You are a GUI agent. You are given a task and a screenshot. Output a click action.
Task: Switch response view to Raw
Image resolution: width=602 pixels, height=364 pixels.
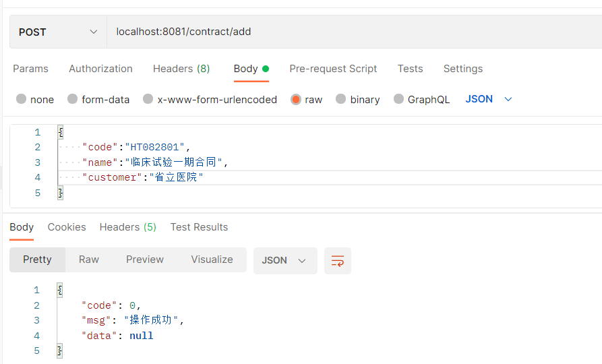point(89,260)
